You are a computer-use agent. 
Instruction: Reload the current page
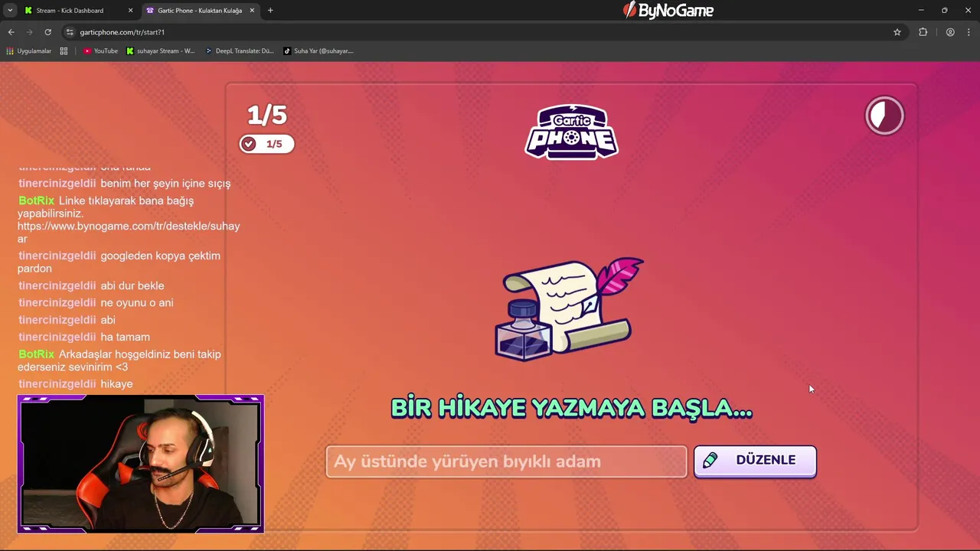(47, 32)
